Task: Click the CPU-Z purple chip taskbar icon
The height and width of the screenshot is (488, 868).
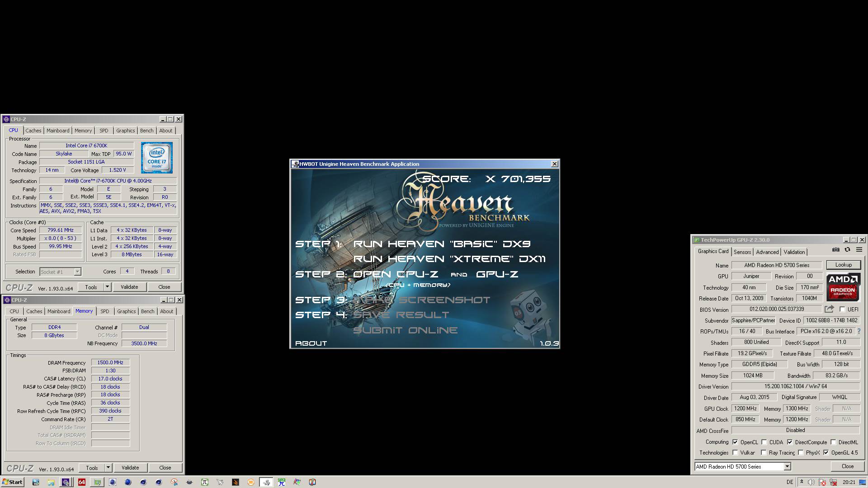Action: (x=66, y=482)
